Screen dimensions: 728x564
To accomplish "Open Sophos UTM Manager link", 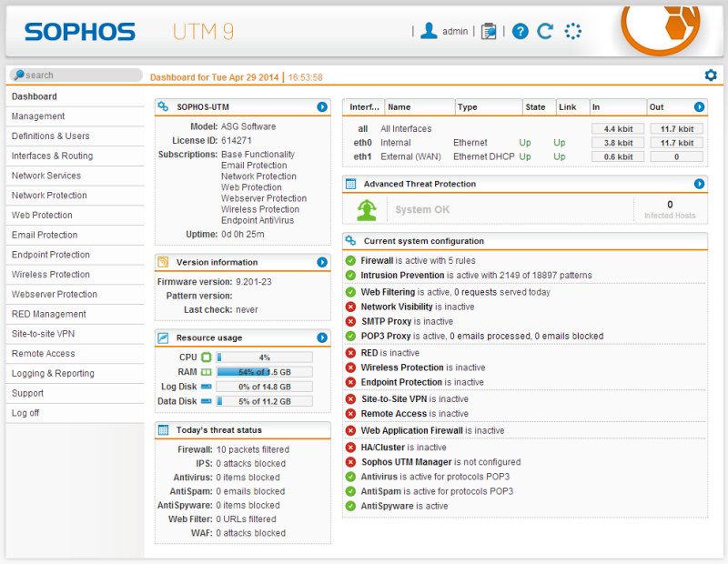I will pyautogui.click(x=406, y=462).
